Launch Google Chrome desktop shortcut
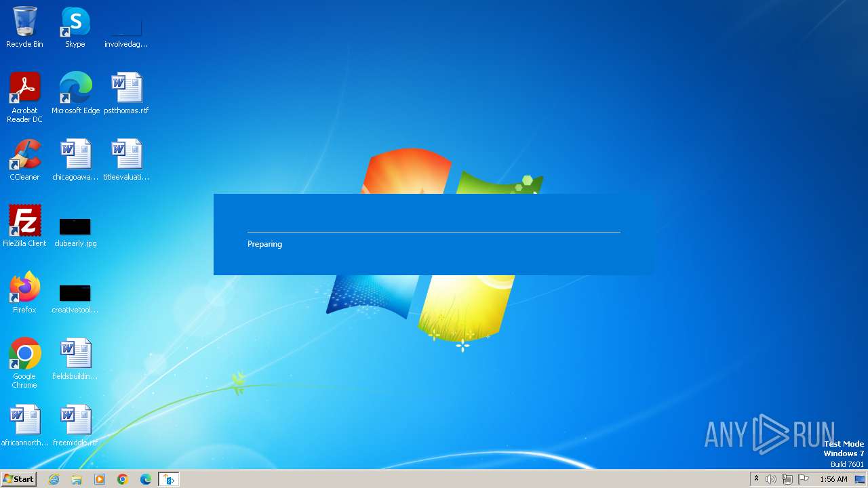 tap(24, 363)
